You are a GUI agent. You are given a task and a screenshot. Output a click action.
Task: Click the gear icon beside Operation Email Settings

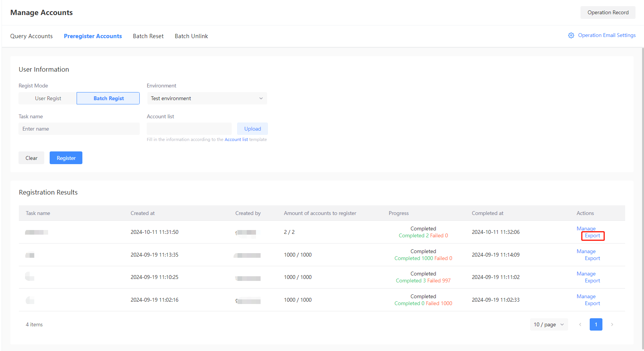(x=571, y=35)
